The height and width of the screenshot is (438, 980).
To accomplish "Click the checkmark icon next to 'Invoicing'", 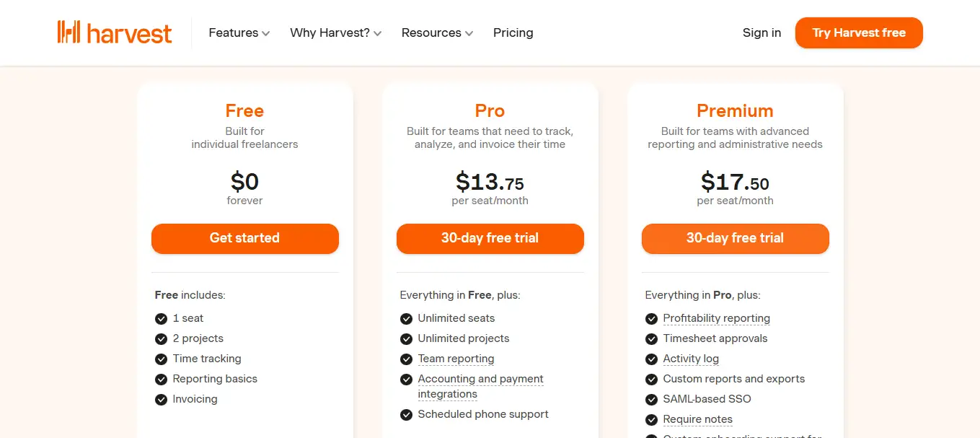I will click(161, 399).
